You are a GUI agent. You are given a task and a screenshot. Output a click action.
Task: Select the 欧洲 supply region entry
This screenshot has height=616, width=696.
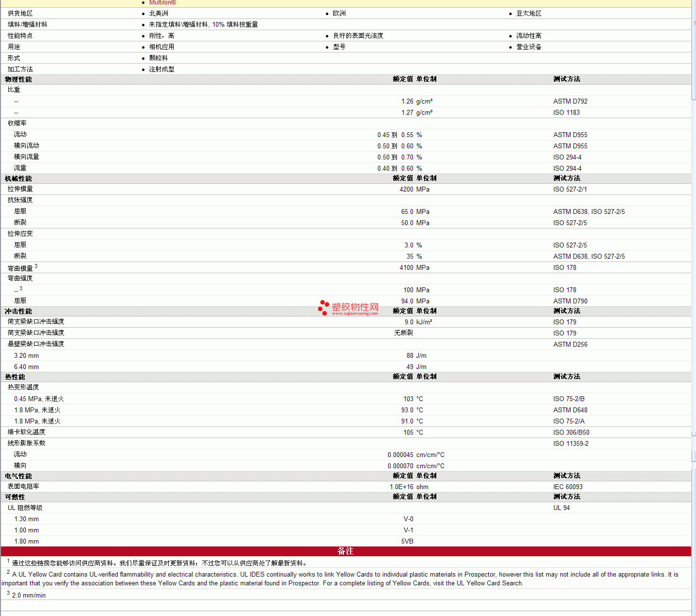[x=339, y=14]
